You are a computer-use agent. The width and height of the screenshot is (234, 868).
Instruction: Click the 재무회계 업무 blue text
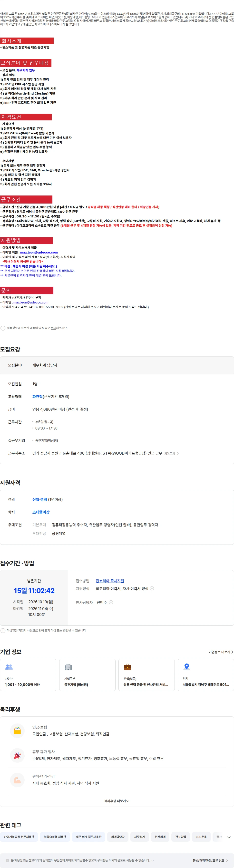point(26,70)
